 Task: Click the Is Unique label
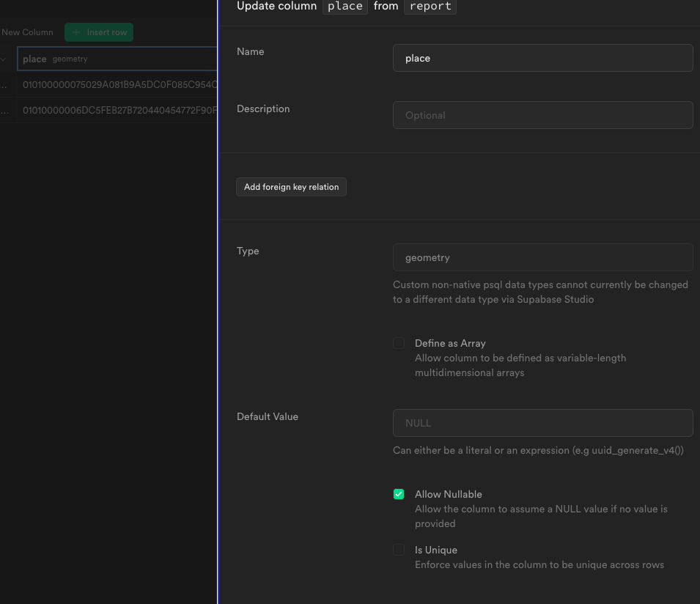point(435,550)
